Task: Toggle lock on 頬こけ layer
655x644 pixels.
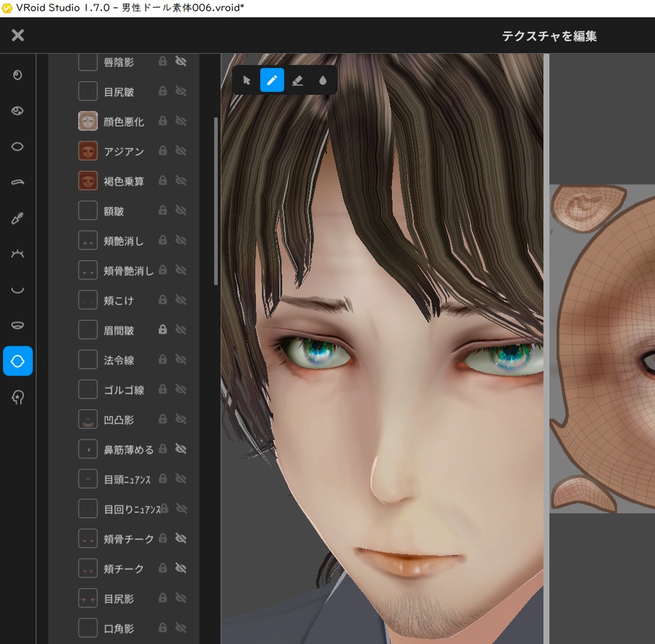Action: tap(163, 299)
